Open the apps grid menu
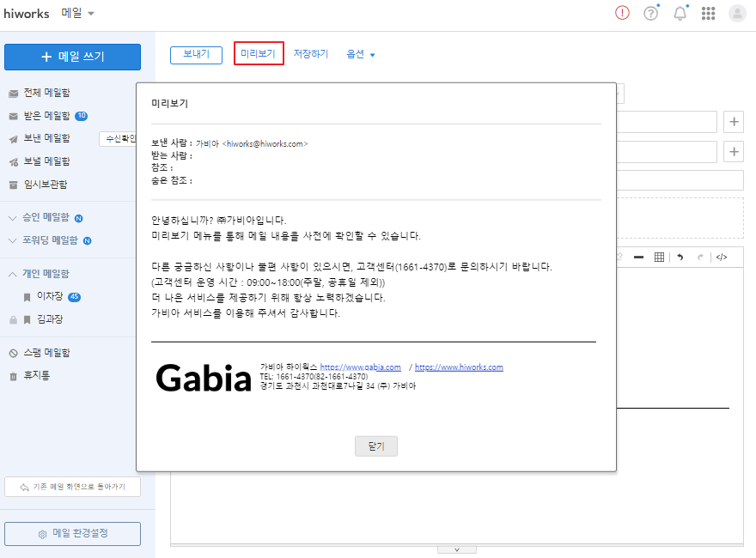Image resolution: width=756 pixels, height=558 pixels. tap(709, 13)
